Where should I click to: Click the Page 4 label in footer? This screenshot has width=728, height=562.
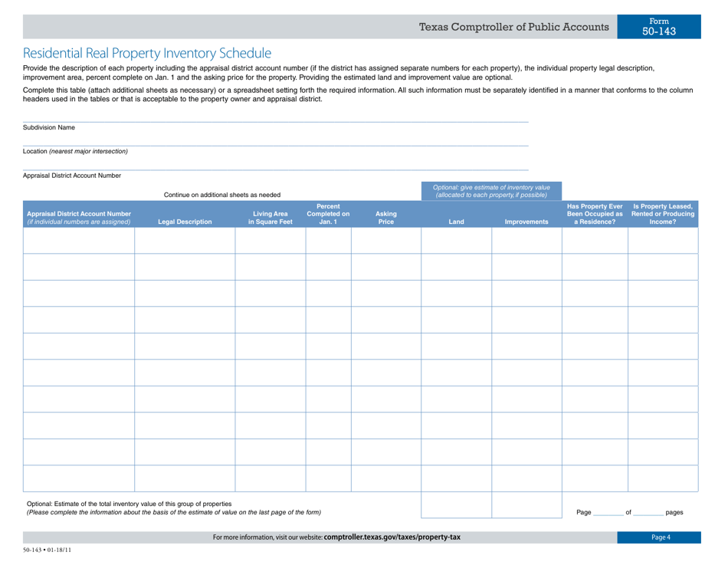tap(660, 537)
